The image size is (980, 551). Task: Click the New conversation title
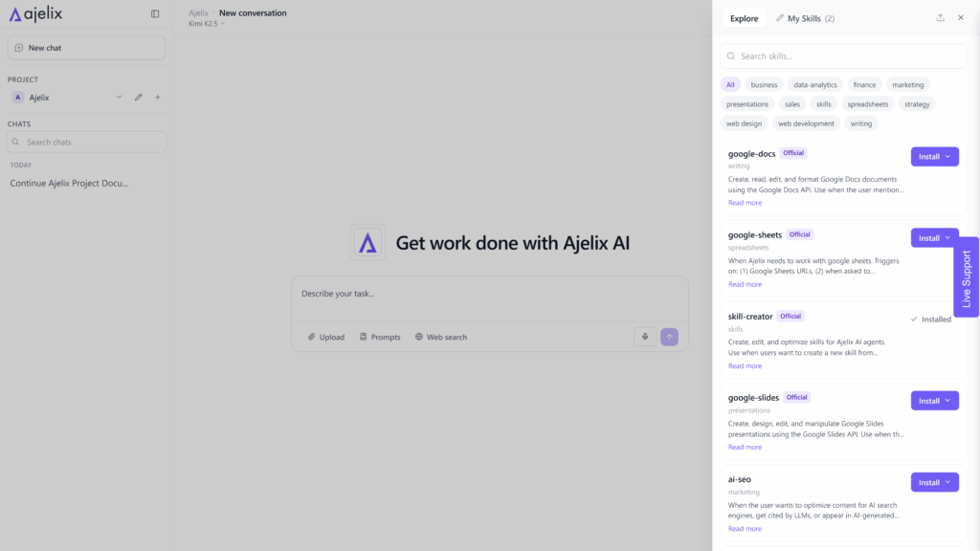coord(253,12)
